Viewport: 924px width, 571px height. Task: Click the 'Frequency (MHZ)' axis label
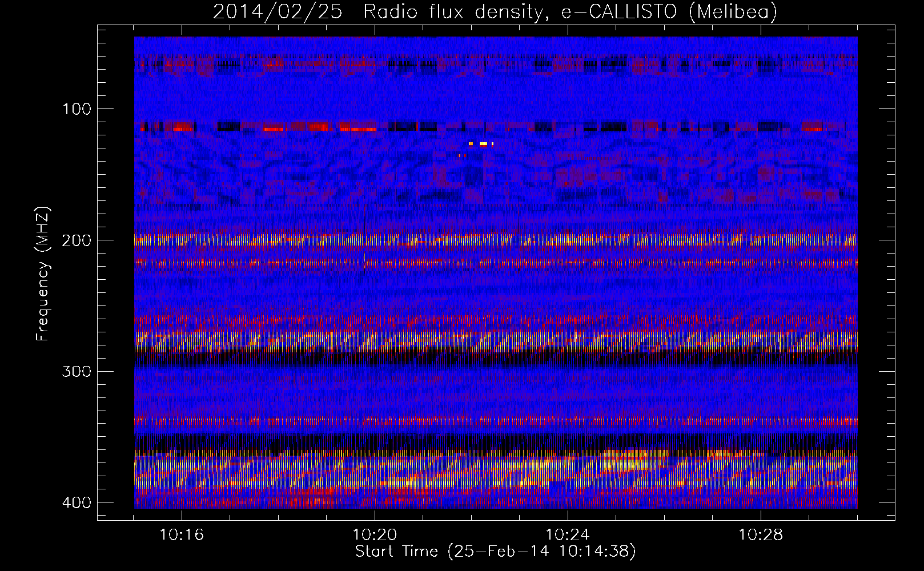[x=43, y=274]
